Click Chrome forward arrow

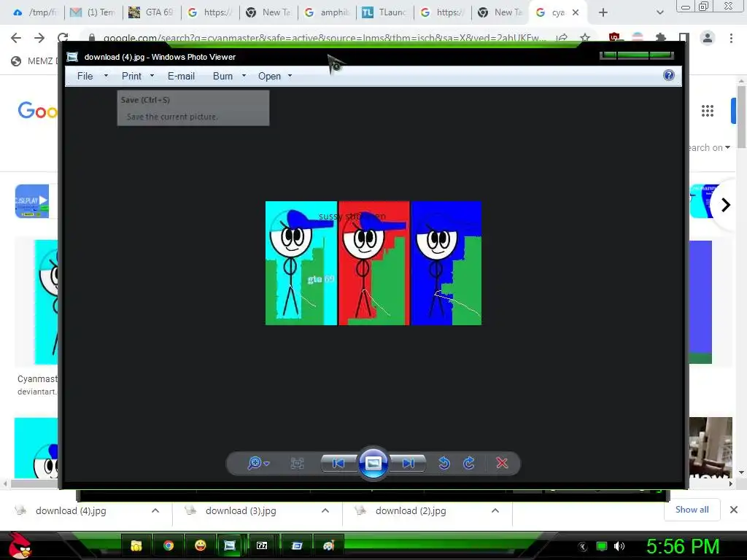point(39,38)
